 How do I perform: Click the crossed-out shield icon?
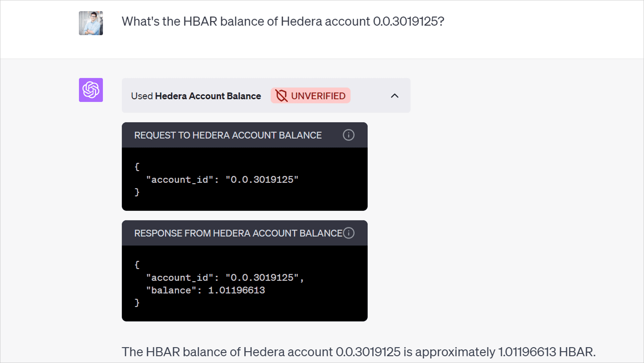tap(281, 96)
